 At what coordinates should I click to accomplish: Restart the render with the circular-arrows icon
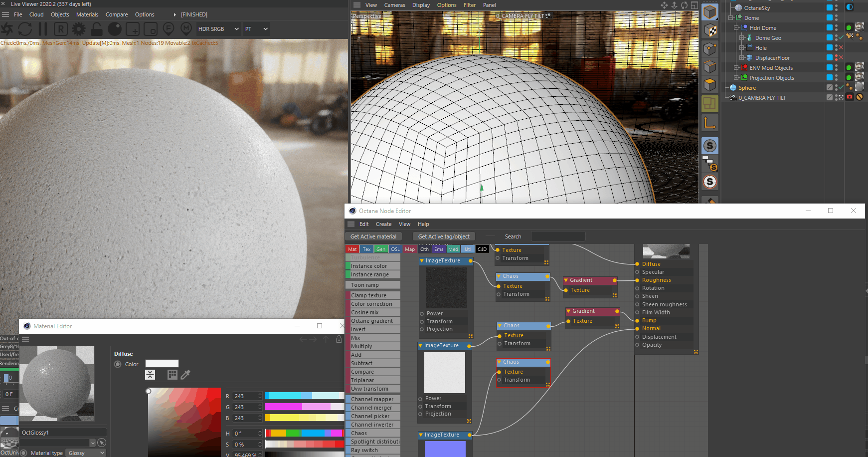coord(25,29)
